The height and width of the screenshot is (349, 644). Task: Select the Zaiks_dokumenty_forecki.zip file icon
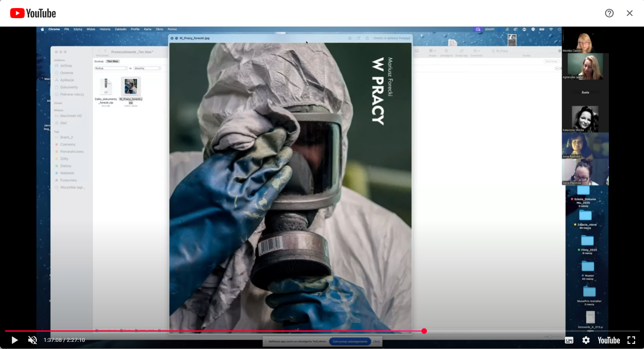click(106, 86)
